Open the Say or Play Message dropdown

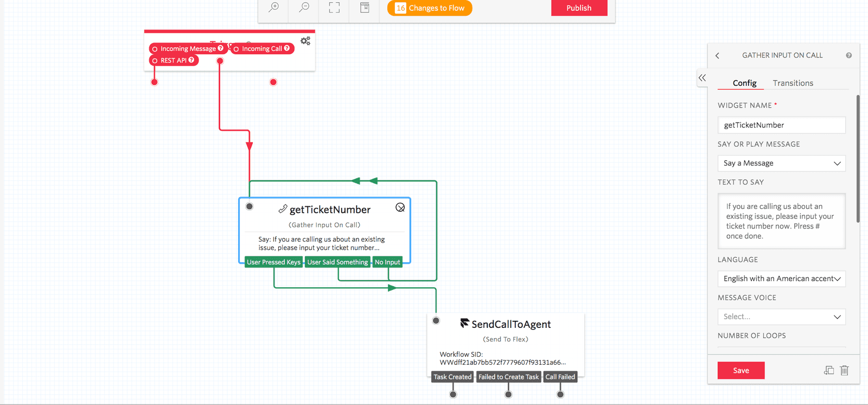[781, 163]
